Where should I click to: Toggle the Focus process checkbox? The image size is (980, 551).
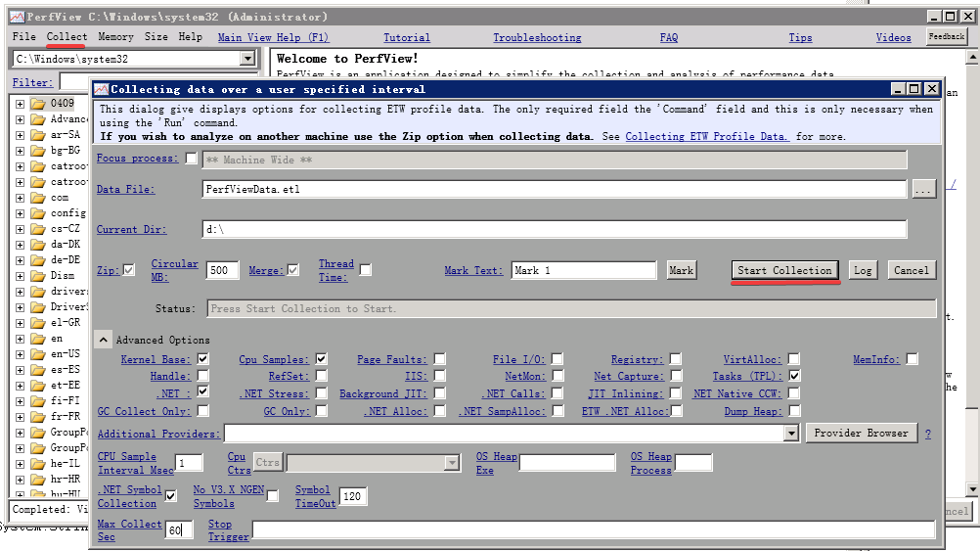click(x=192, y=159)
